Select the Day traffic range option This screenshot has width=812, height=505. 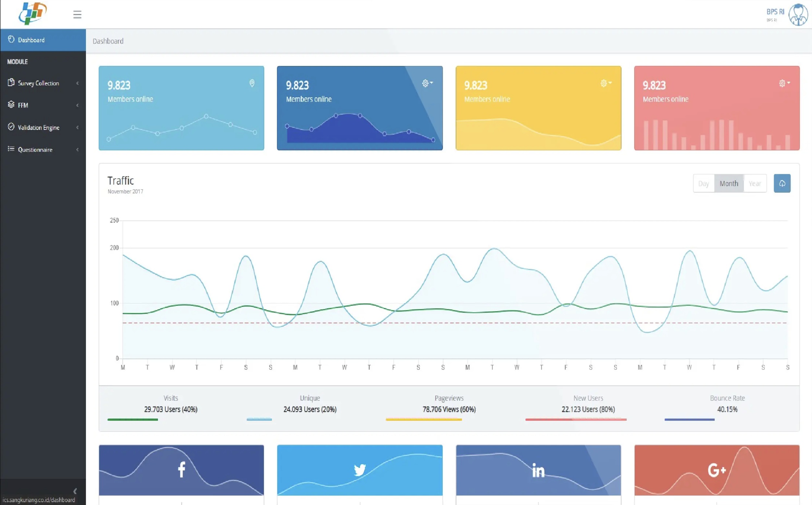(x=704, y=183)
